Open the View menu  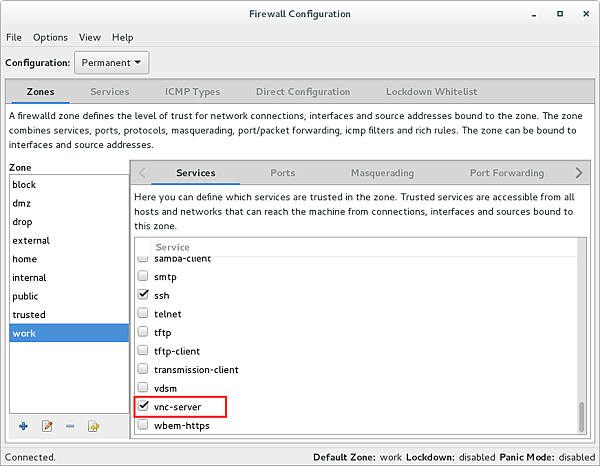click(90, 37)
